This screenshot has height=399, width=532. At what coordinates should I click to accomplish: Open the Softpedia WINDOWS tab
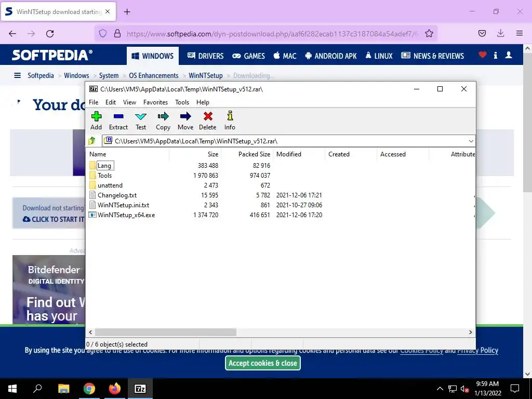(153, 56)
